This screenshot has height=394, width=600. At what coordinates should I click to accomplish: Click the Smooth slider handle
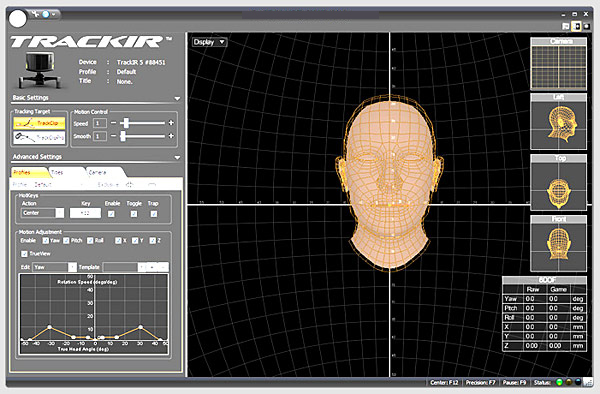[123, 136]
